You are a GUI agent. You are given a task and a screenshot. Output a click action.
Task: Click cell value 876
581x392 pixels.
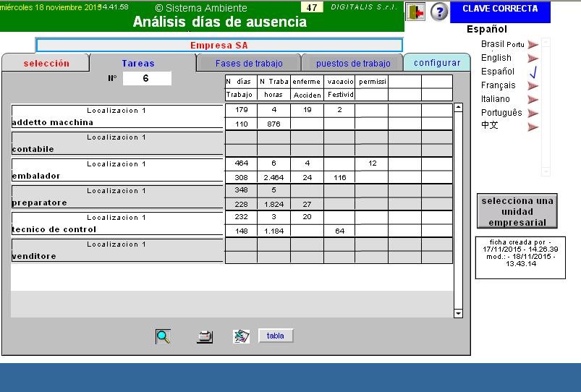tap(273, 124)
